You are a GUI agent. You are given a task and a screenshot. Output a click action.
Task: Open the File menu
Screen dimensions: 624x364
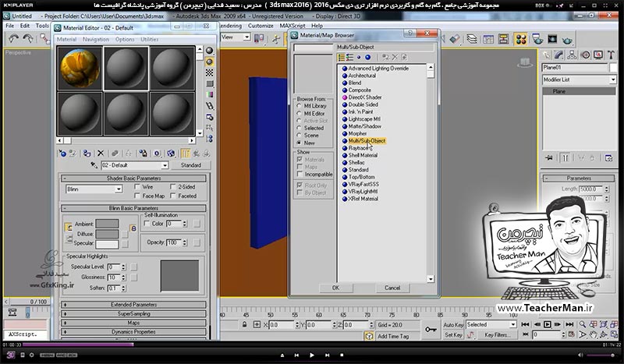pos(10,26)
